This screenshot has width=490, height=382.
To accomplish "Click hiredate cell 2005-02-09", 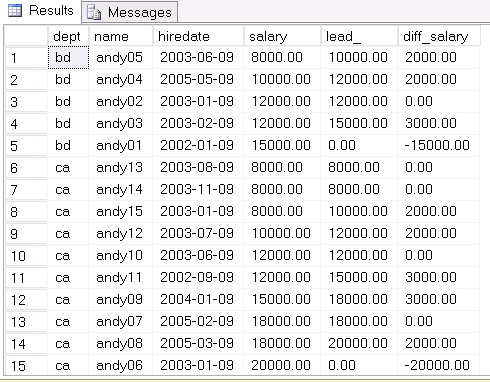I will click(x=197, y=321).
